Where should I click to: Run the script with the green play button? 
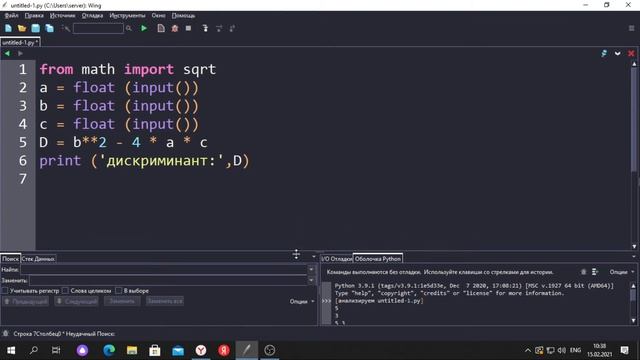[x=144, y=28]
